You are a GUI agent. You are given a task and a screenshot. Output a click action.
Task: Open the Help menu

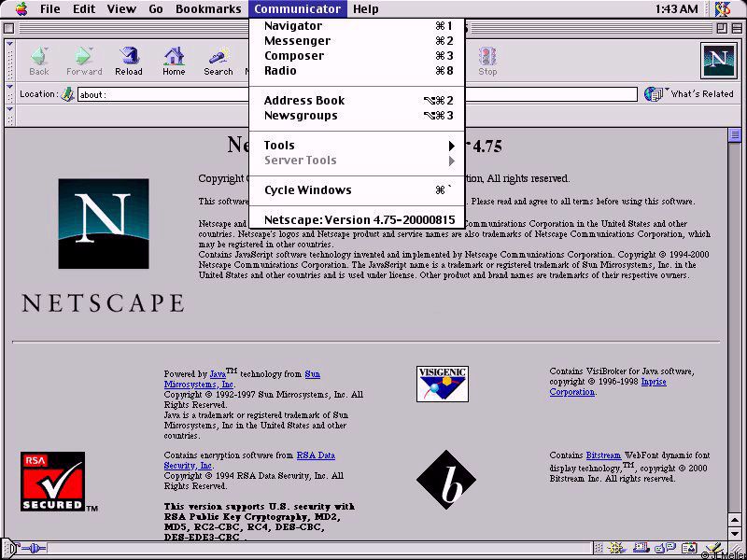click(366, 8)
